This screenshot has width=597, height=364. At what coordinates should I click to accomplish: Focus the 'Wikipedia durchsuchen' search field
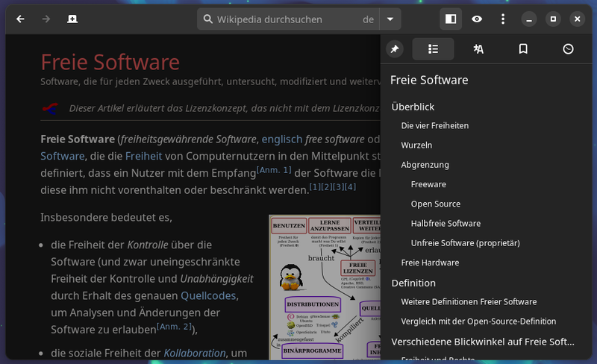(288, 19)
